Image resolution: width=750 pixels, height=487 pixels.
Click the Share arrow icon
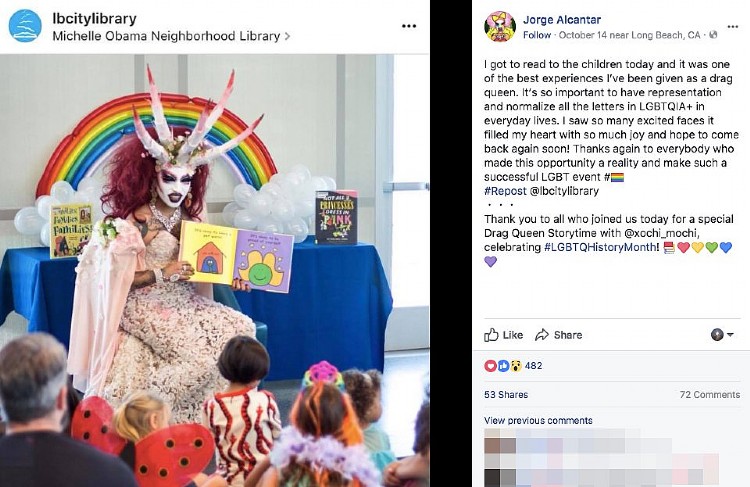542,335
